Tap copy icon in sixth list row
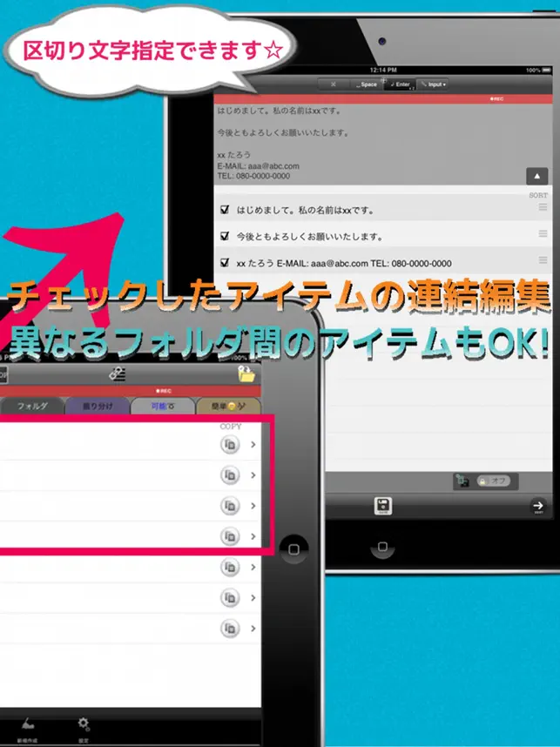 (x=230, y=597)
